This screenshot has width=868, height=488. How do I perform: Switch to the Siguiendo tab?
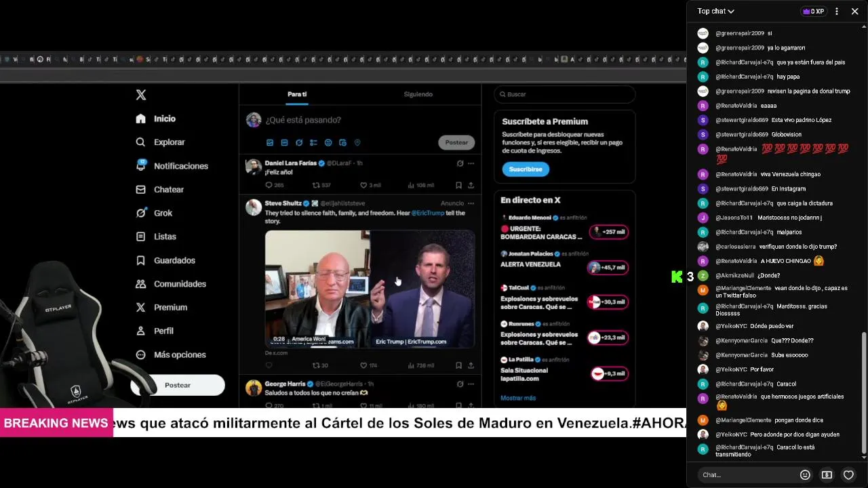point(418,94)
